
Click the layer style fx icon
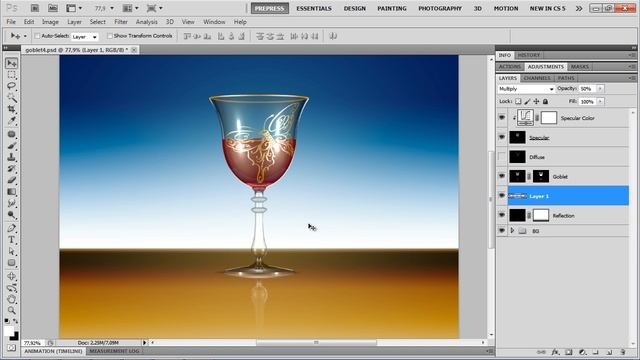coord(555,352)
